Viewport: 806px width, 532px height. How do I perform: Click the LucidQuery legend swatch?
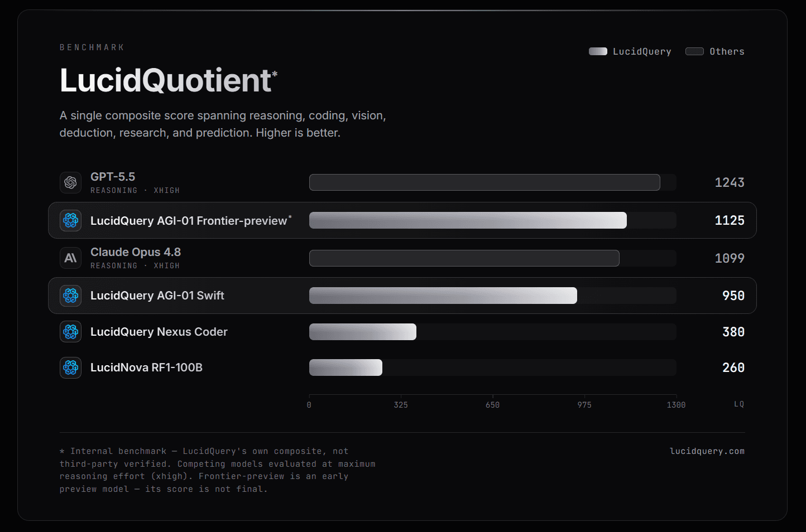[598, 51]
